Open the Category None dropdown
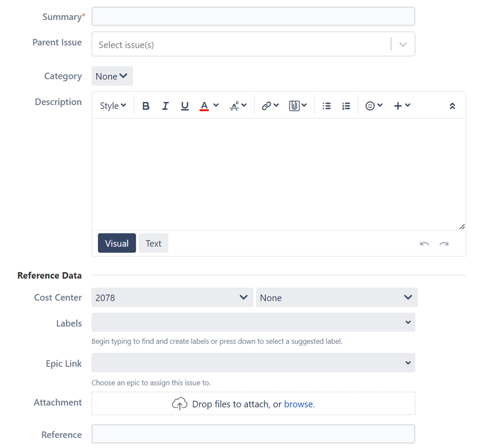This screenshot has height=448, width=477. 112,76
